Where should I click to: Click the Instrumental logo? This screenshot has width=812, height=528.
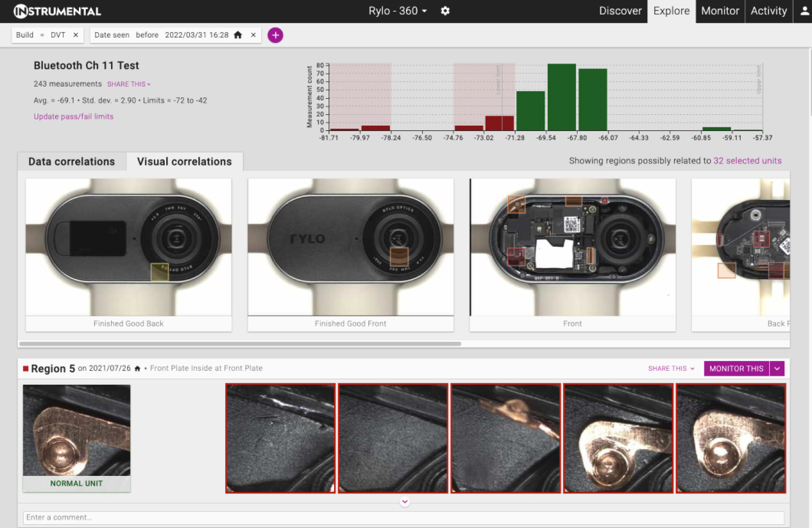coord(57,11)
